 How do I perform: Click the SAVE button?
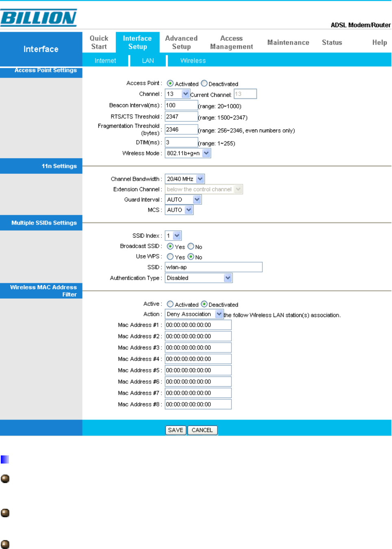[x=176, y=430]
